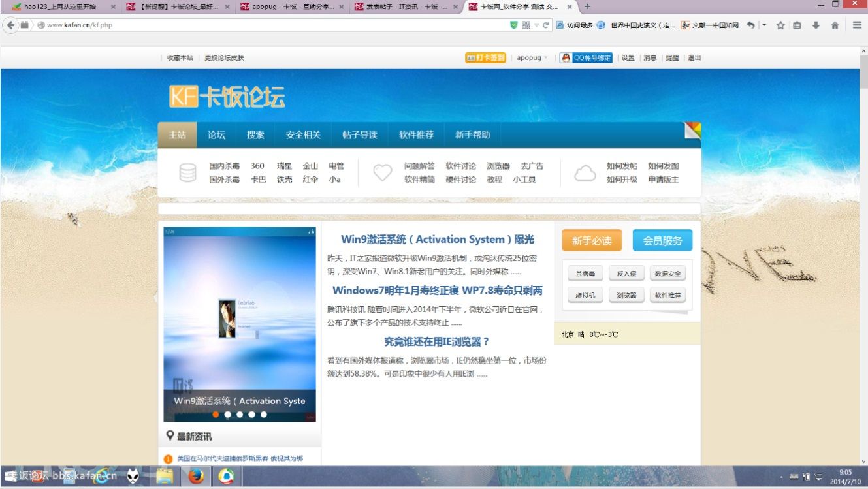Go to the browser home icon
Viewport: 868px width, 489px height.
click(835, 25)
